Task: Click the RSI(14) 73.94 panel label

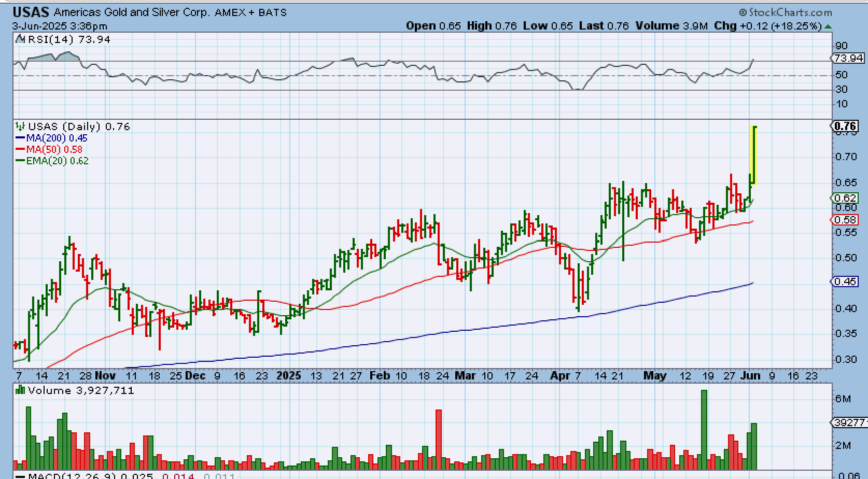Action: coord(69,39)
